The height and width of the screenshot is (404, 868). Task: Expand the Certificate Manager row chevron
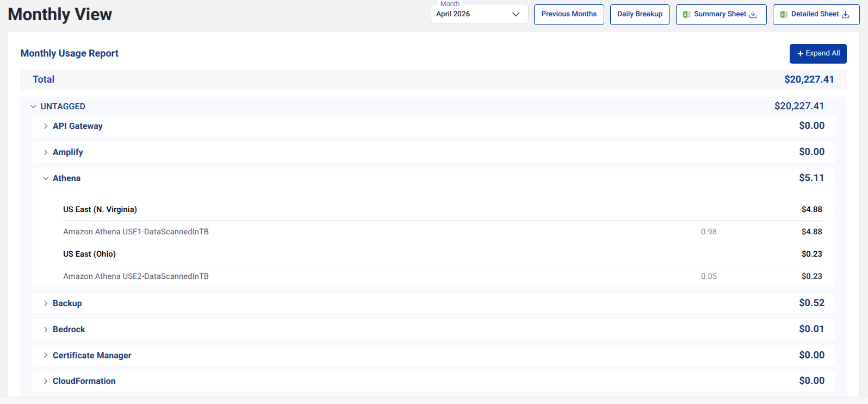[46, 356]
